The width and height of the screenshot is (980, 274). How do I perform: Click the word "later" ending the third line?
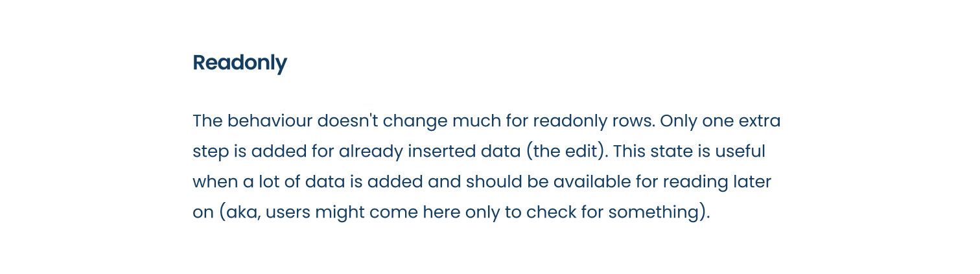[x=753, y=182]
